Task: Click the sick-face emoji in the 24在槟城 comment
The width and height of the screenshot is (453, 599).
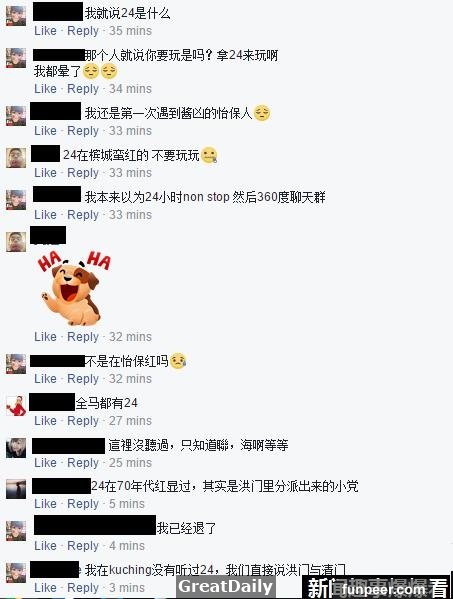Action: 209,155
